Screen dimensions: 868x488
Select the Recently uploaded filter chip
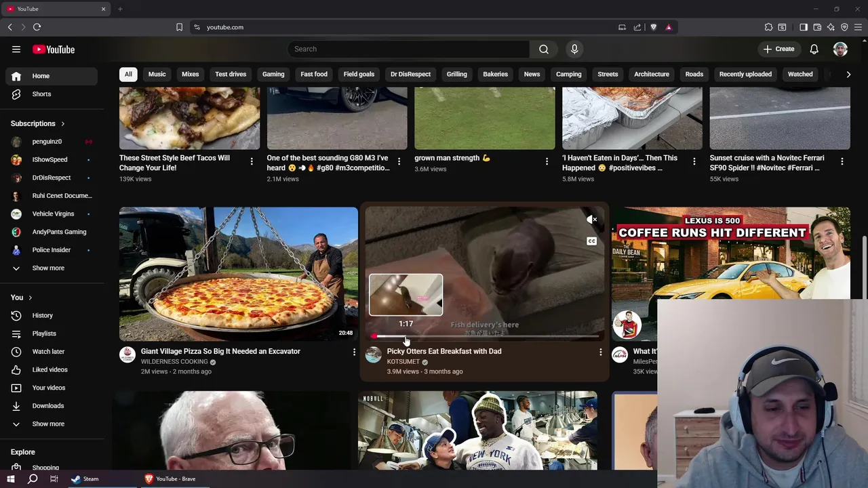(745, 74)
